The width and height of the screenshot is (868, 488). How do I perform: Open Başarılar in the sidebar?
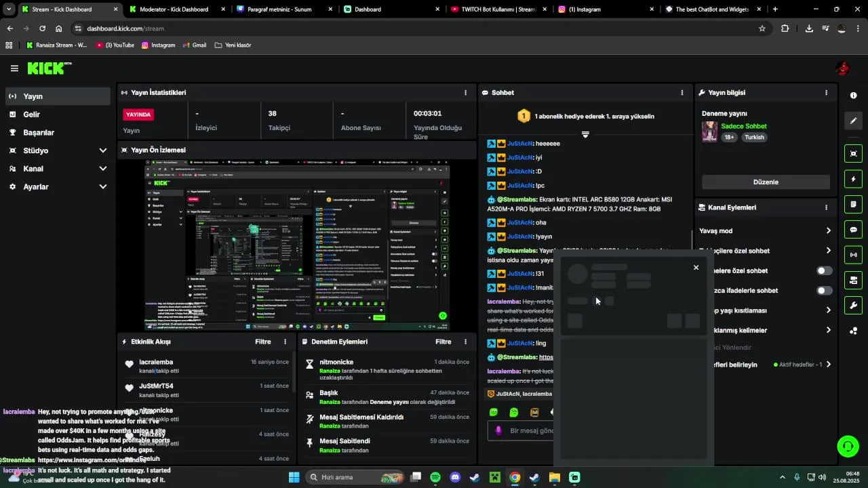(x=58, y=132)
